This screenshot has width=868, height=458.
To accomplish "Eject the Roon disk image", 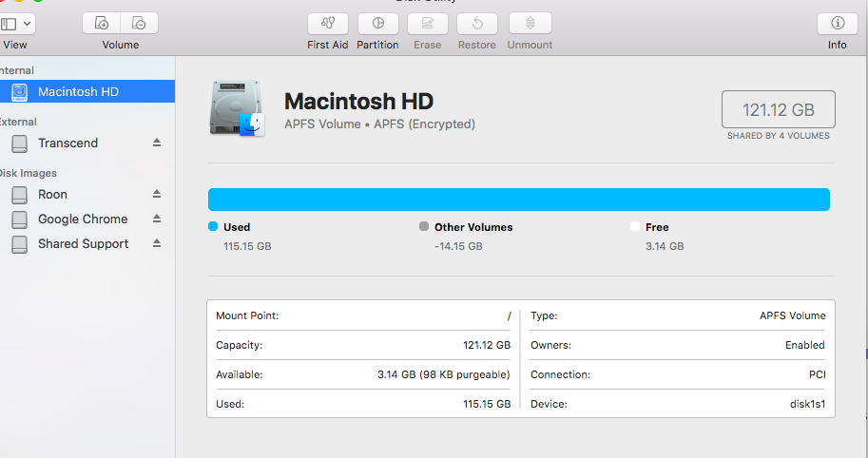I will coord(157,194).
